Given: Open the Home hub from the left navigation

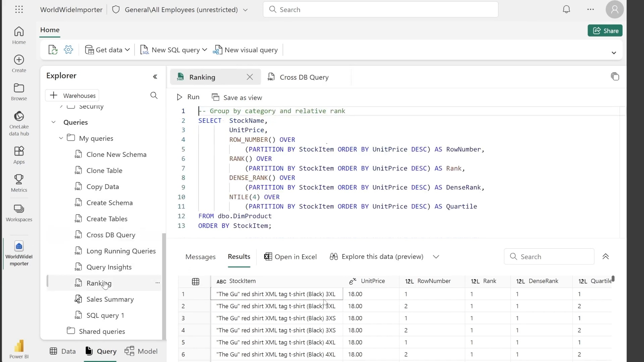Looking at the screenshot, I should pyautogui.click(x=19, y=35).
